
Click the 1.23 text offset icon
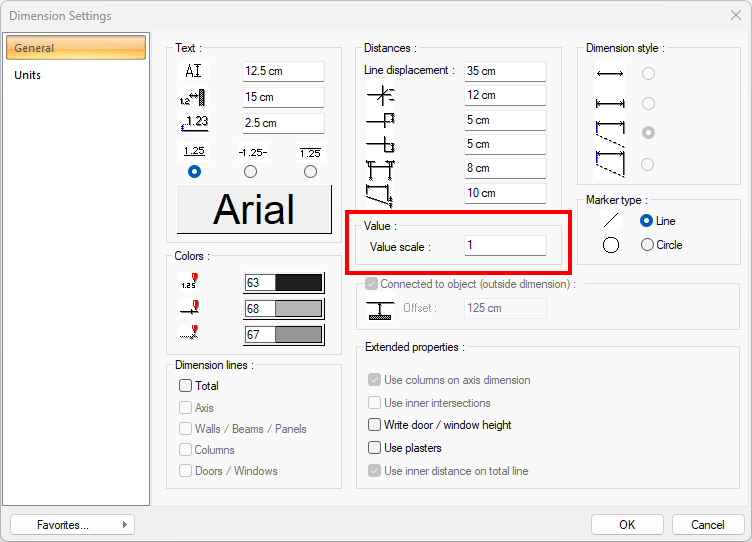click(x=194, y=123)
